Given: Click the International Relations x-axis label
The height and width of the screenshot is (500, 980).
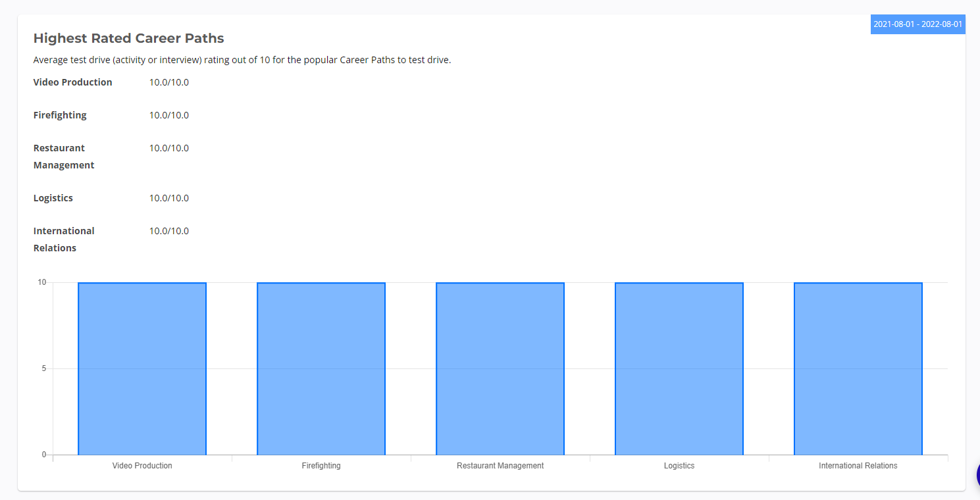Looking at the screenshot, I should (x=858, y=466).
